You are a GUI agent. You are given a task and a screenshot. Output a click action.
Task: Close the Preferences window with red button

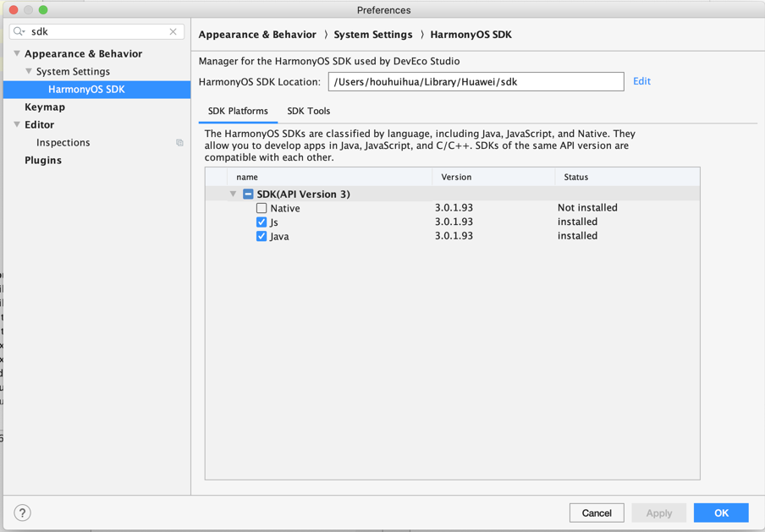point(14,10)
